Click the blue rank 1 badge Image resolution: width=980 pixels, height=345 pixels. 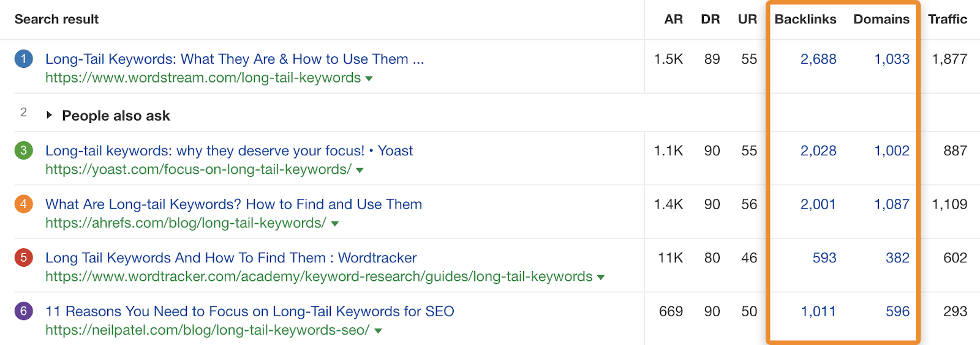tap(24, 59)
